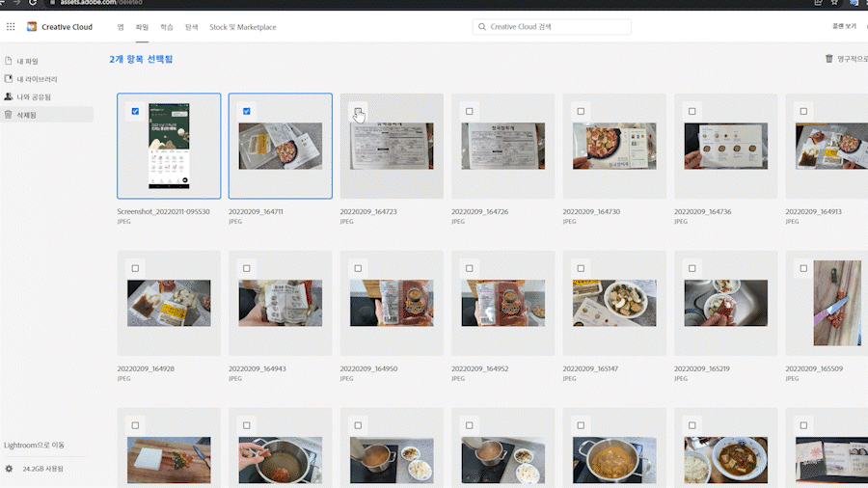Click file name 20220209_164952

[x=479, y=368]
